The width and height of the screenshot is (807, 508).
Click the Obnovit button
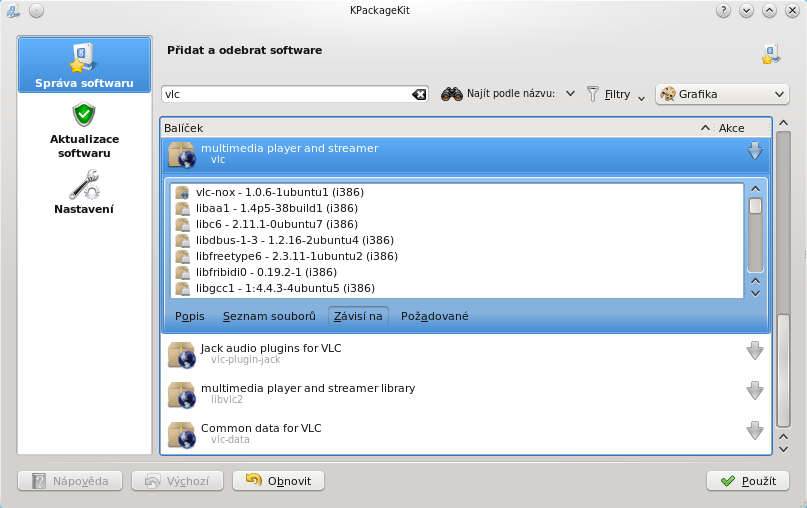pos(278,481)
